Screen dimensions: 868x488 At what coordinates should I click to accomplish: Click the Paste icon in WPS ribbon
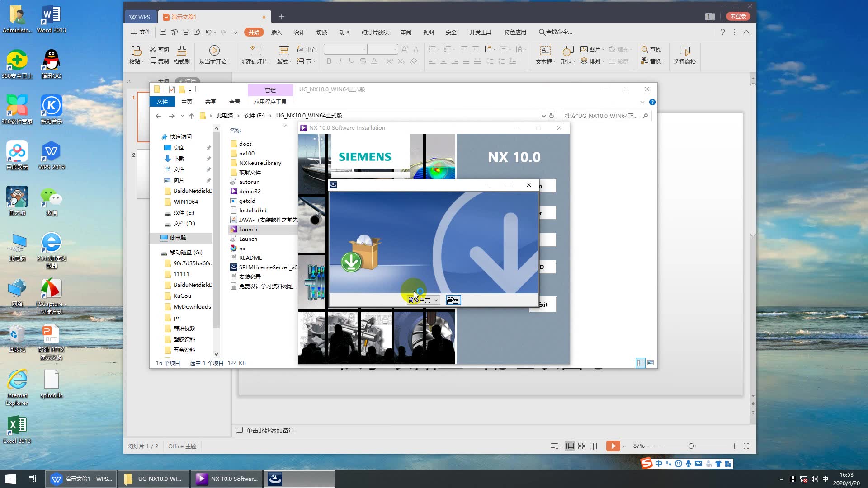(x=136, y=50)
